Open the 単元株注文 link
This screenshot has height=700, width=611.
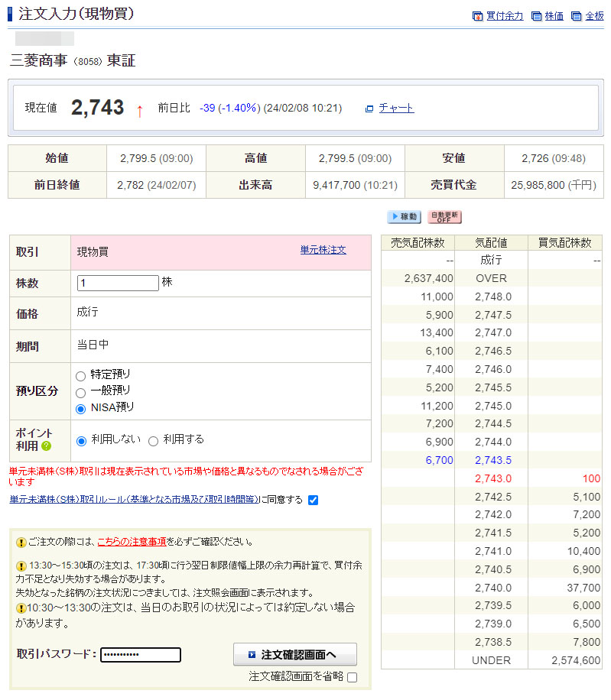pos(323,250)
